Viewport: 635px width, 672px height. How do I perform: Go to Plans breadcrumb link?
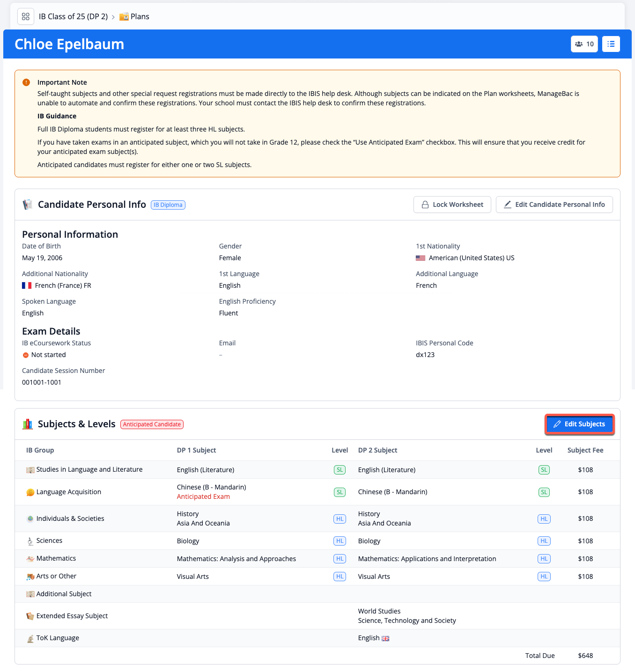click(x=140, y=16)
